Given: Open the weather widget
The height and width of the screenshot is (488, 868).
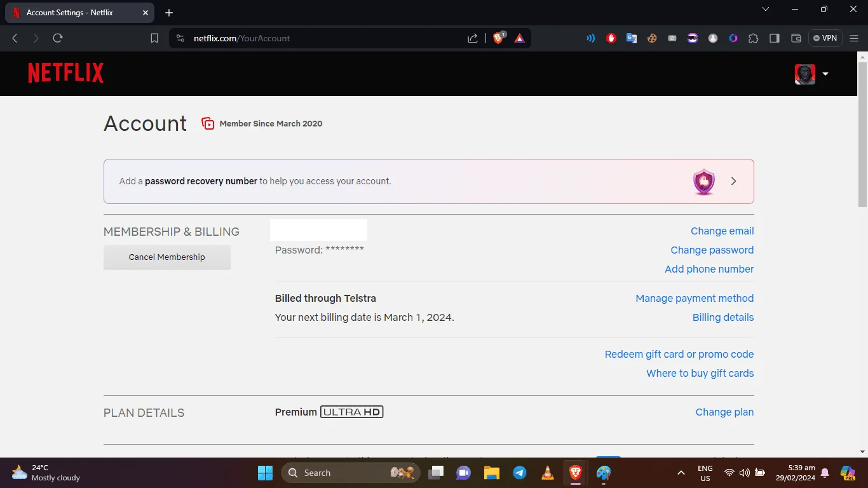Looking at the screenshot, I should pyautogui.click(x=46, y=473).
